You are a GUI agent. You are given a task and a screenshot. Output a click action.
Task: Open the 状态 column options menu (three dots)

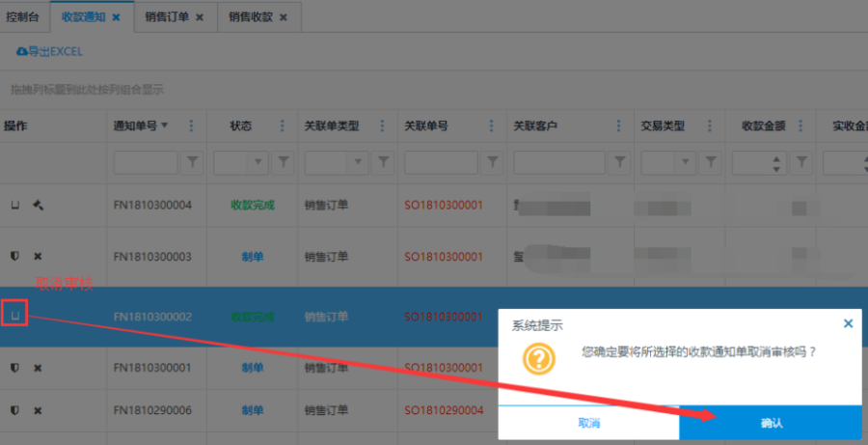[x=283, y=125]
